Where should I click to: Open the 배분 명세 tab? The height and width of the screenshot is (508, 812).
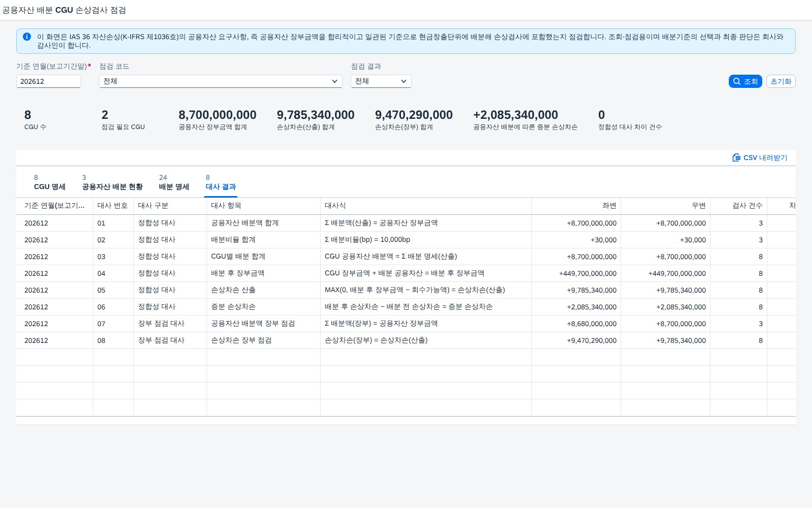point(174,182)
